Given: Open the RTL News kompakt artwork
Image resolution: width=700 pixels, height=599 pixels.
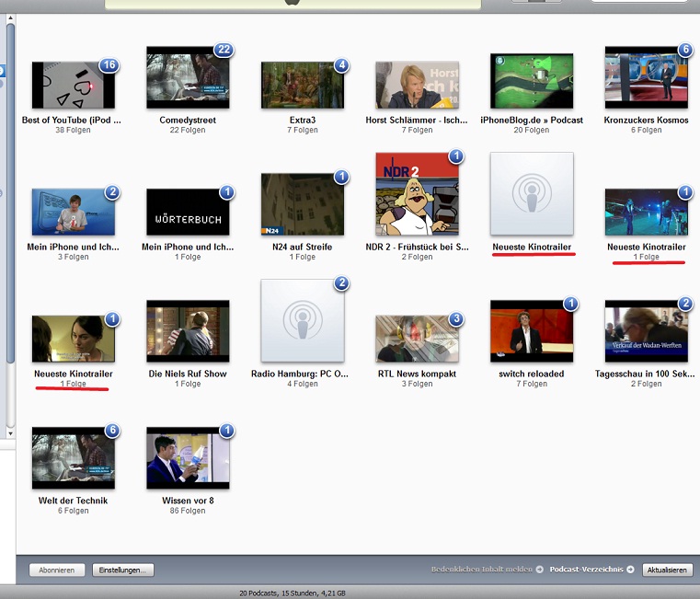Looking at the screenshot, I should [417, 339].
